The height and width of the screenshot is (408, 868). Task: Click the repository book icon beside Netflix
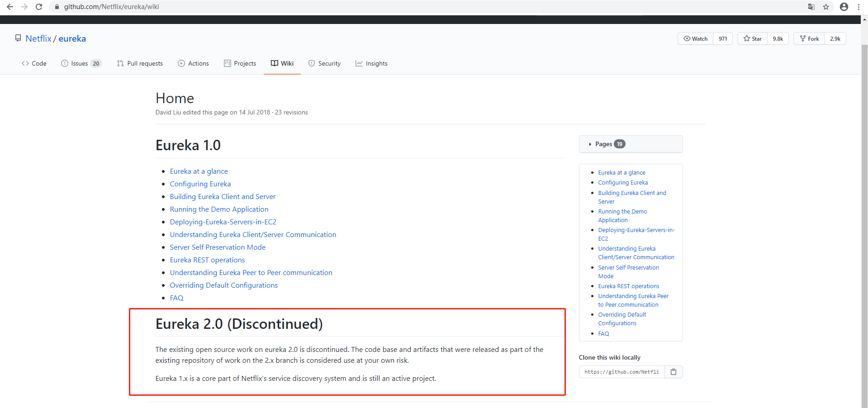pyautogui.click(x=18, y=38)
